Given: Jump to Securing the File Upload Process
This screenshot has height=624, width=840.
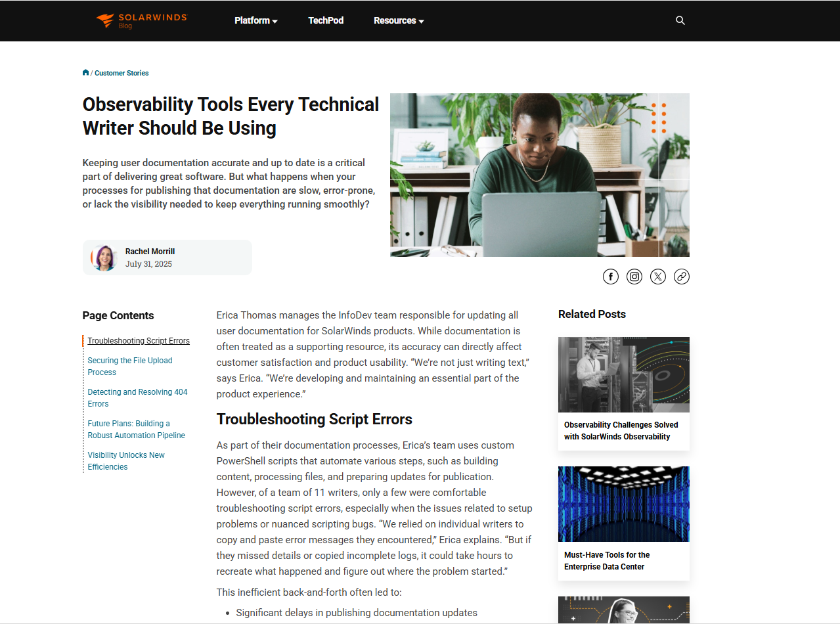Looking at the screenshot, I should tap(130, 367).
